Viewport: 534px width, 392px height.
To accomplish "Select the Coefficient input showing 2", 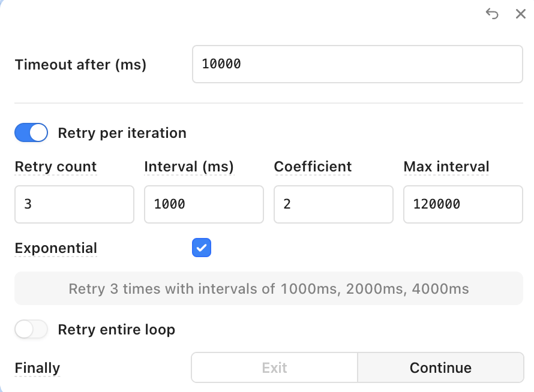I will 334,204.
